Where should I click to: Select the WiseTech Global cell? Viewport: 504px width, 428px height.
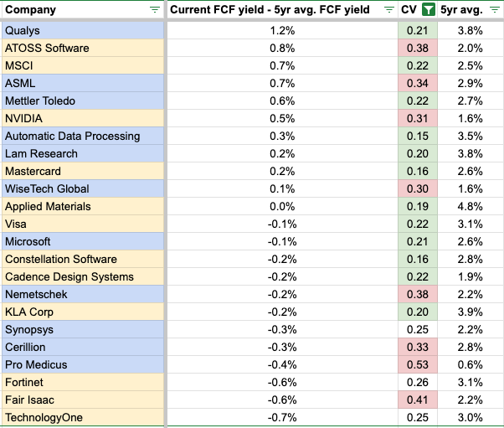(83, 188)
